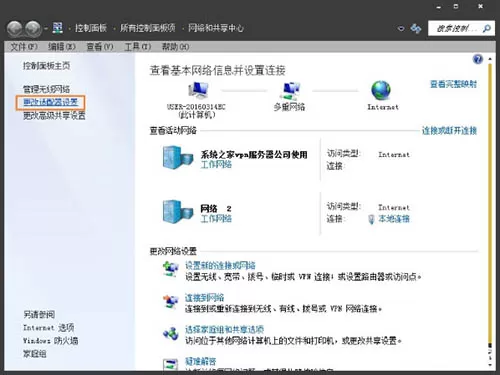The image size is (500, 375).
Task: Close the Network and Sharing Center window
Action: (x=480, y=6)
